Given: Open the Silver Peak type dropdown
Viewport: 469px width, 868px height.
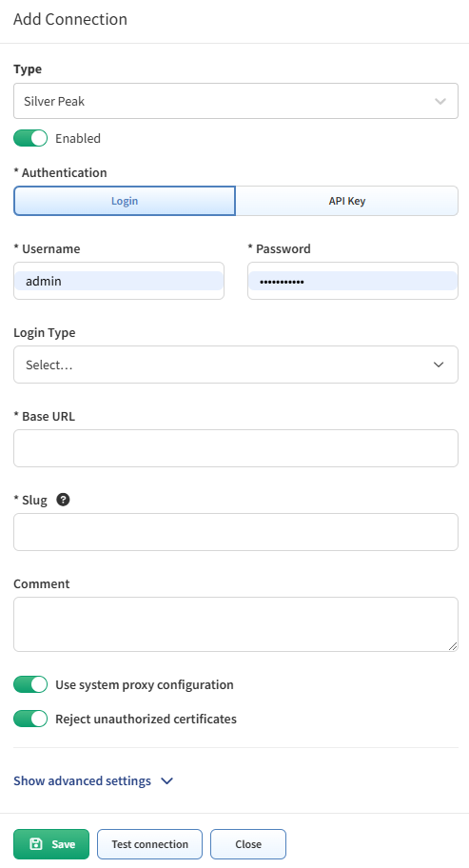Looking at the screenshot, I should click(x=236, y=101).
